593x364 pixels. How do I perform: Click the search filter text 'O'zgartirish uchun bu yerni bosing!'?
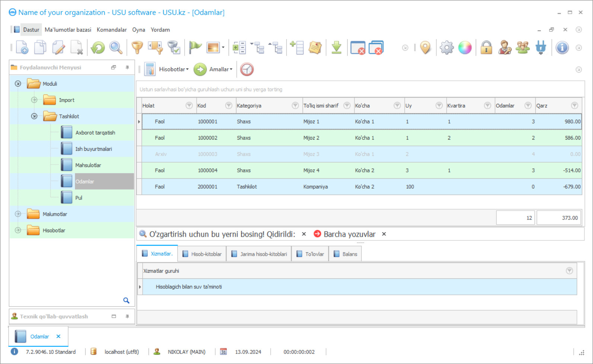207,234
